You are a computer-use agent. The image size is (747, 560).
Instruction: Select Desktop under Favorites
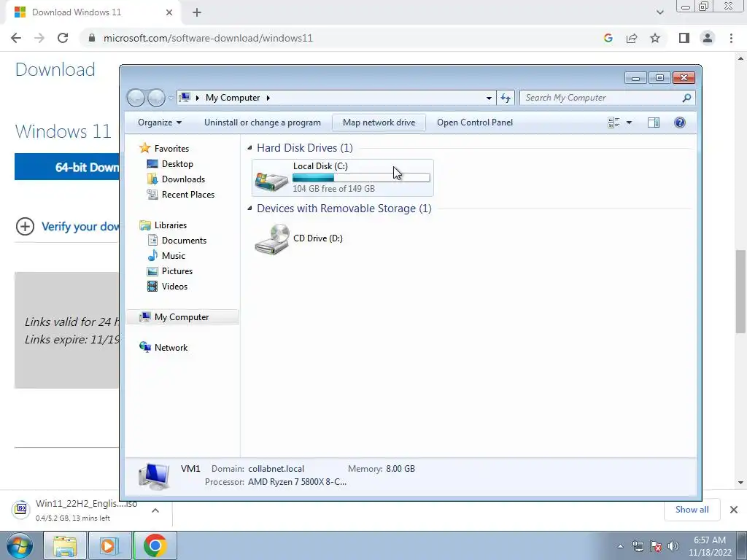(x=170, y=164)
